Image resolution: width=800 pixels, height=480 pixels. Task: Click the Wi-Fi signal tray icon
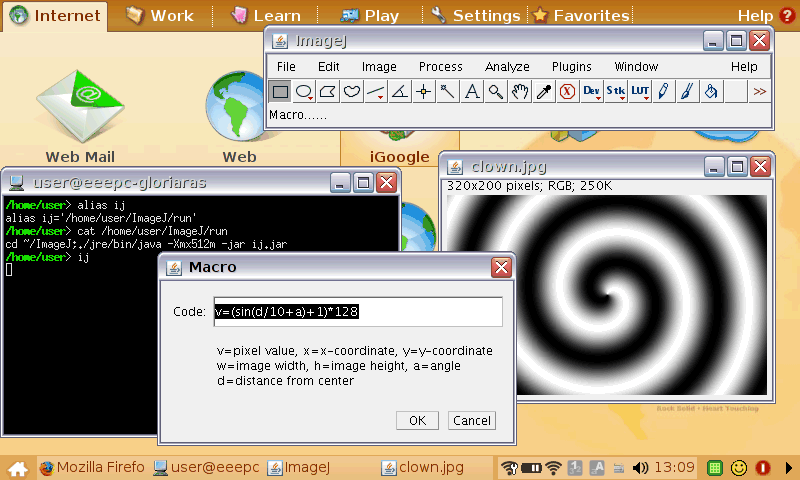[x=553, y=467]
